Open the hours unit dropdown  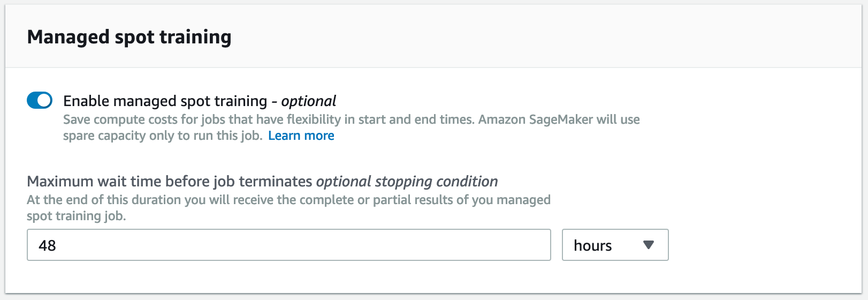(x=615, y=245)
